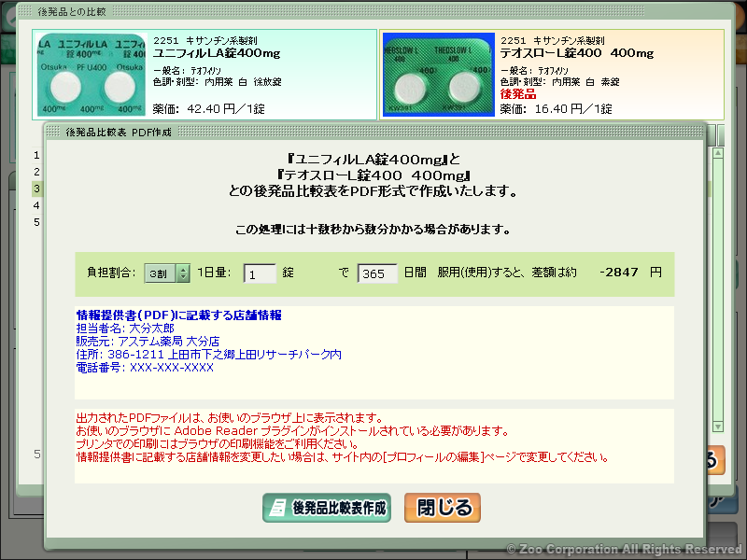Click the 後発品比較表作成 button
747x560 pixels.
pos(327,508)
